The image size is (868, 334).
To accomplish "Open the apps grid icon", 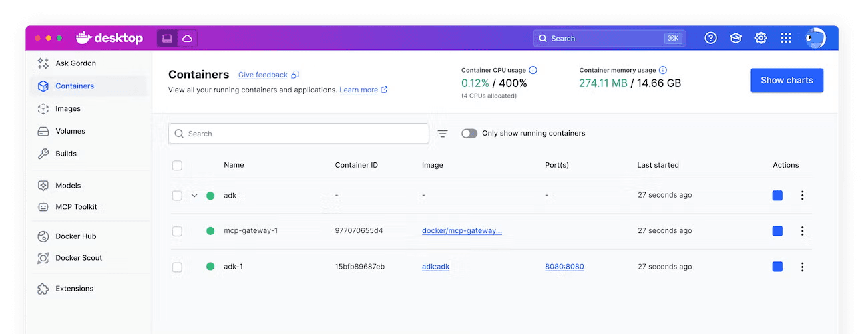I will pyautogui.click(x=786, y=39).
